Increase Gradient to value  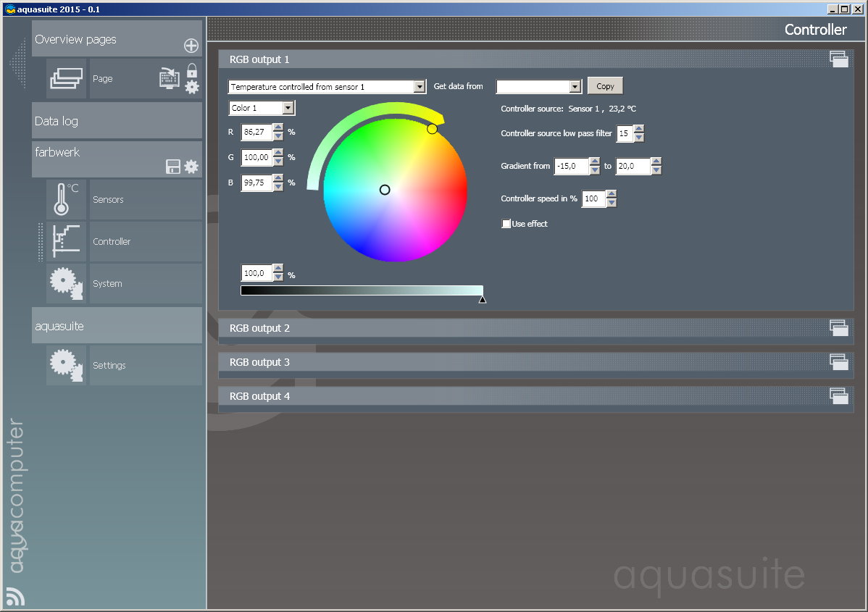tap(656, 162)
